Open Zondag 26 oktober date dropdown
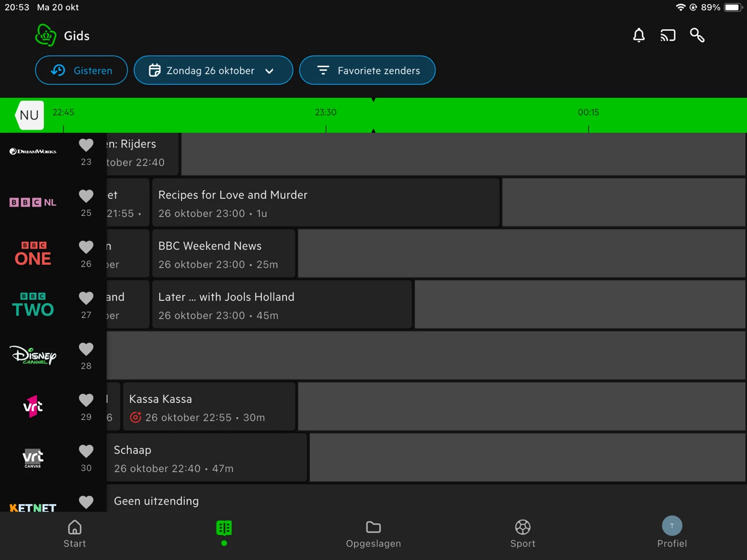 213,70
